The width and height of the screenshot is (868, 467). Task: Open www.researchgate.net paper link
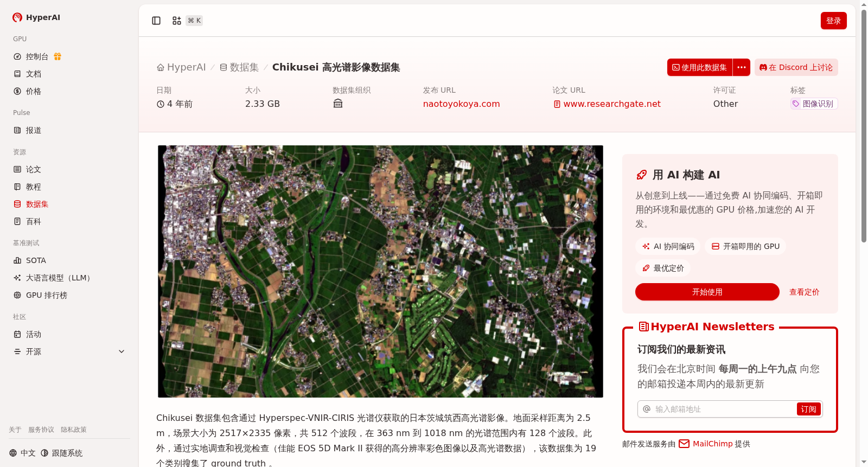(607, 104)
